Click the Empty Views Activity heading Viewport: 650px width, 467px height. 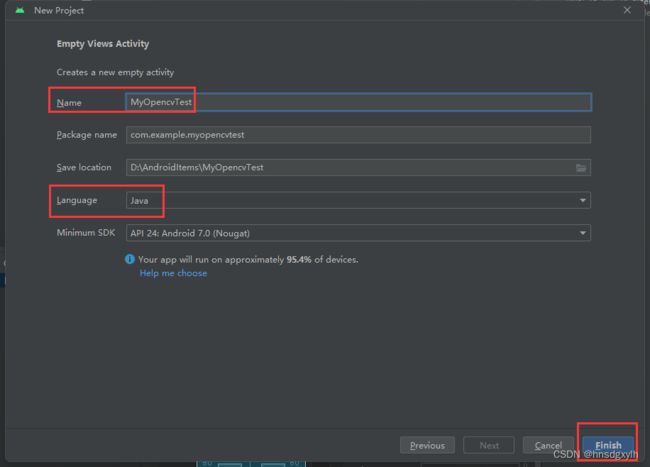103,44
